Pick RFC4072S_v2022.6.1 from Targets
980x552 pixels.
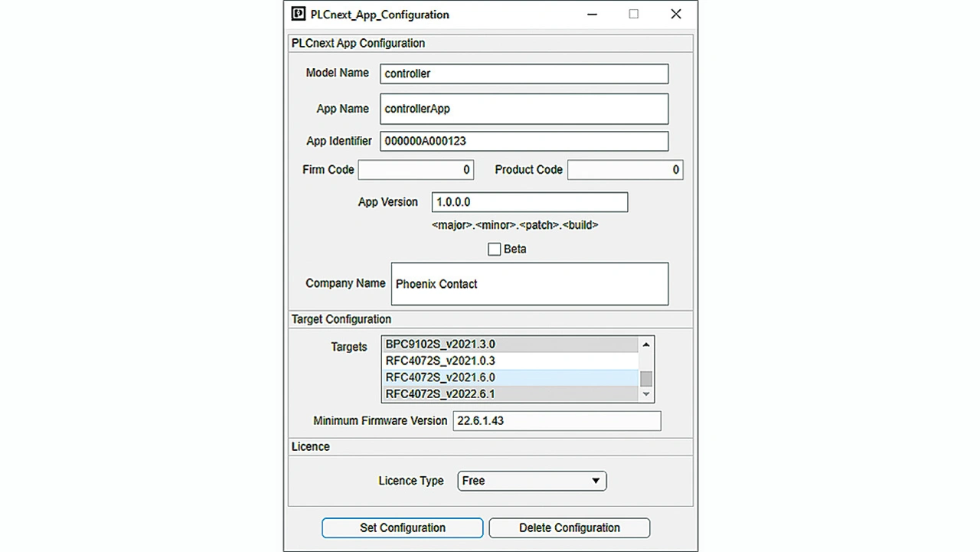510,394
